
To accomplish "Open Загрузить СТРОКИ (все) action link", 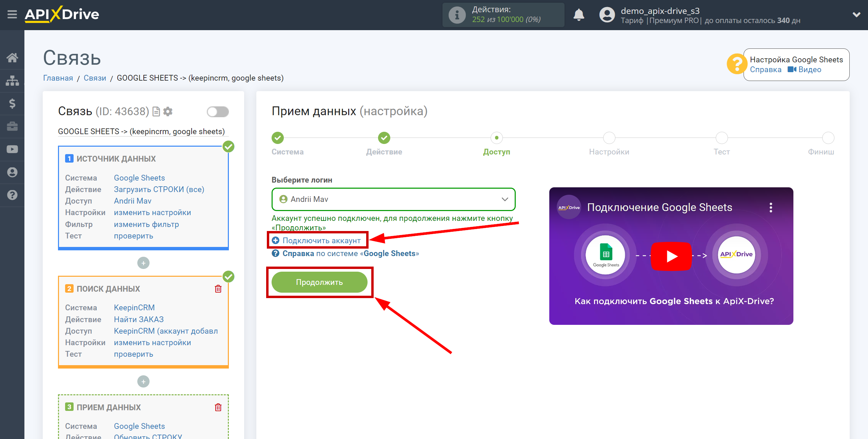I will [159, 189].
